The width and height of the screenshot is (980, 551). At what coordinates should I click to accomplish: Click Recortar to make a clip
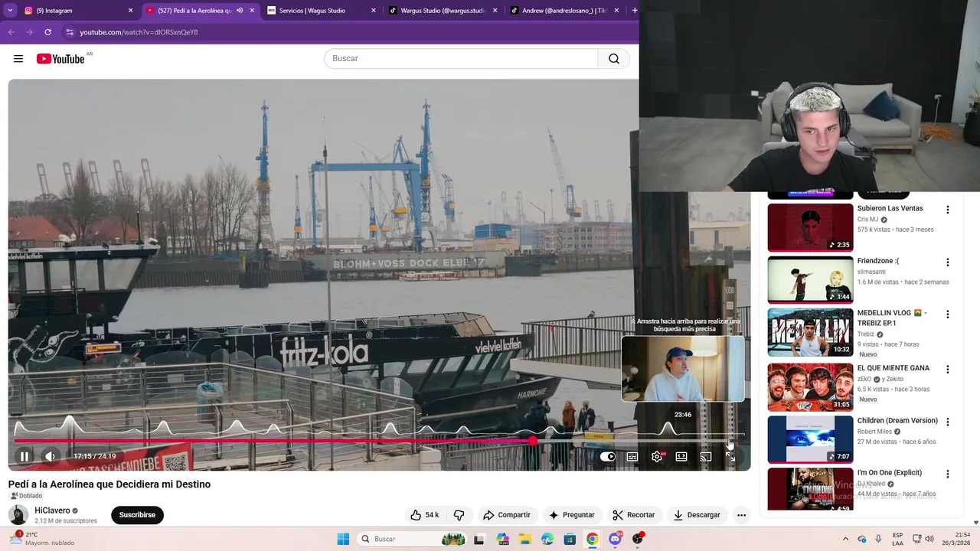pyautogui.click(x=633, y=515)
